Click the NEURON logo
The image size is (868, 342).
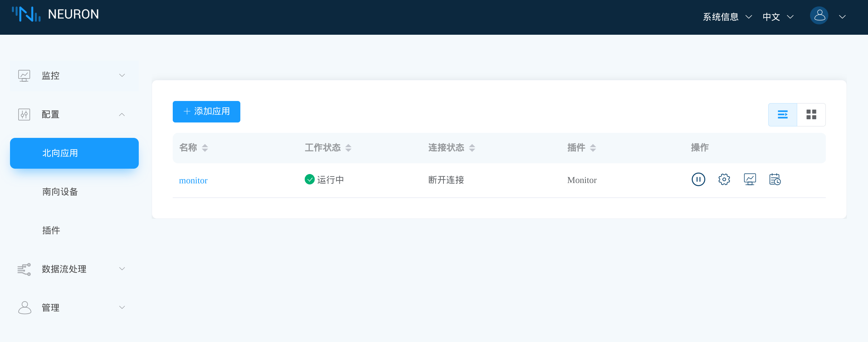coord(55,14)
